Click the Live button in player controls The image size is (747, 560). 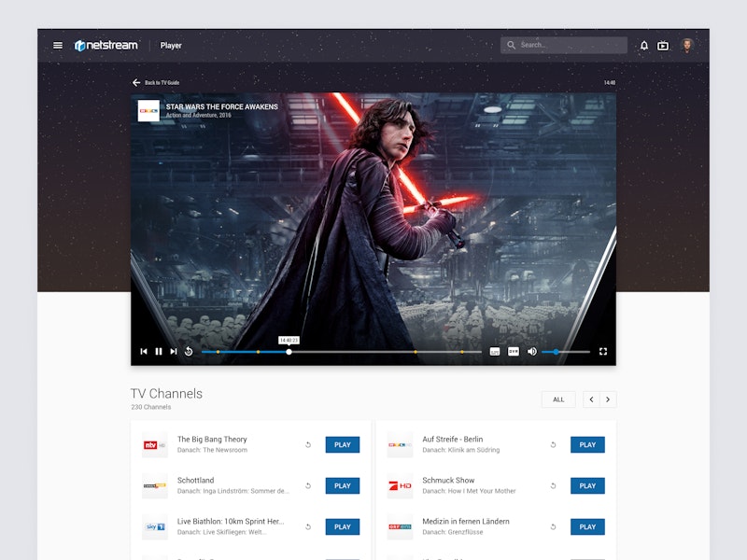[495, 352]
